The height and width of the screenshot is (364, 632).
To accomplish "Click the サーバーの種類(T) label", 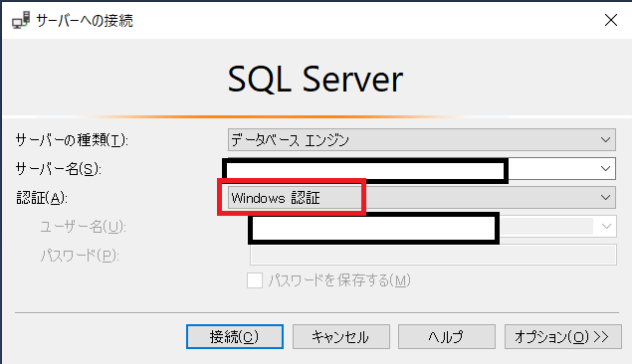I will coord(72,140).
